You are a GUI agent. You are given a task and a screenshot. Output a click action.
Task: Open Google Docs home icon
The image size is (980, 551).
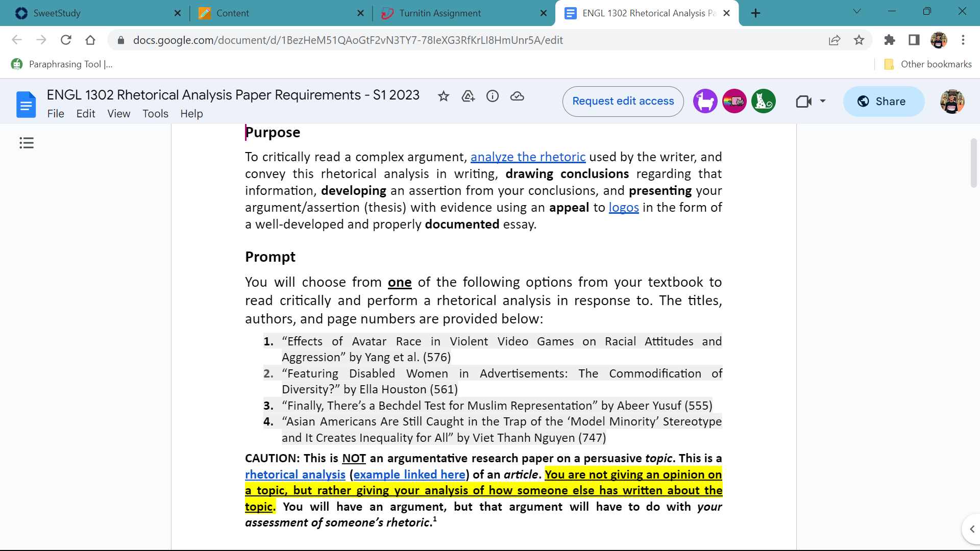[x=26, y=105]
